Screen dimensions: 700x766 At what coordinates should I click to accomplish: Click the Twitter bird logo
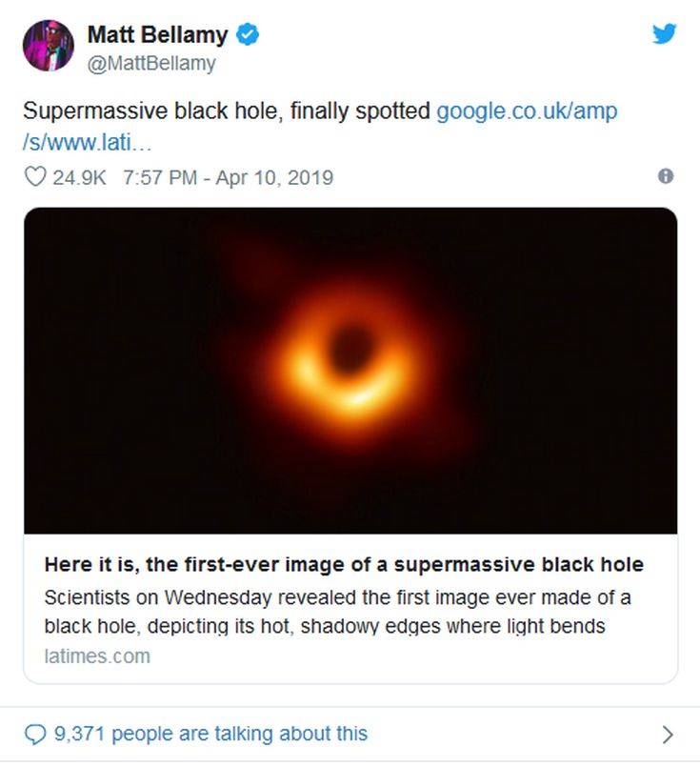tap(663, 33)
